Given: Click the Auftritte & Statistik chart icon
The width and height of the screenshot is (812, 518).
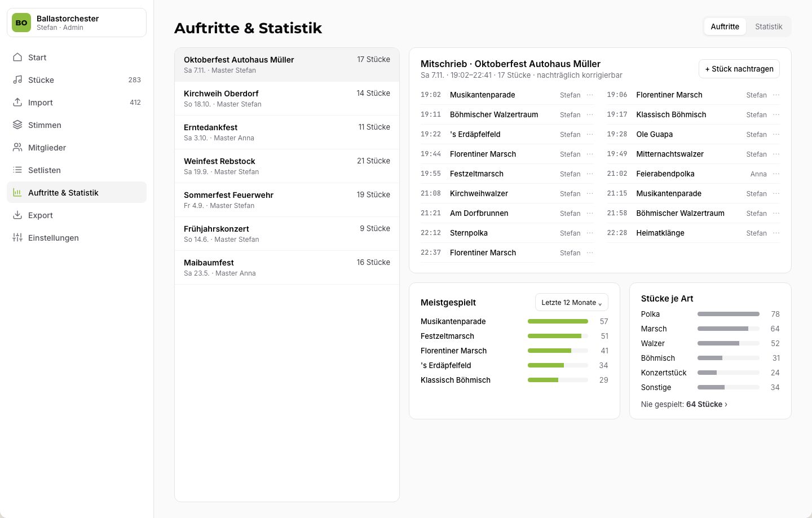Looking at the screenshot, I should (17, 192).
